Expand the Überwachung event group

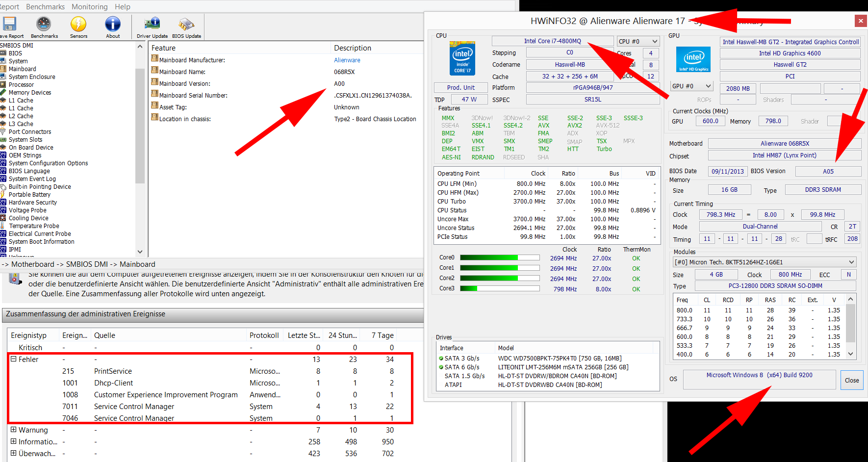[x=14, y=453]
